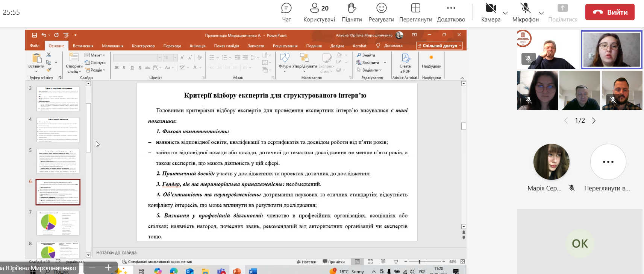
Task: Insert shapes with Фігури gallery
Action: [285, 62]
